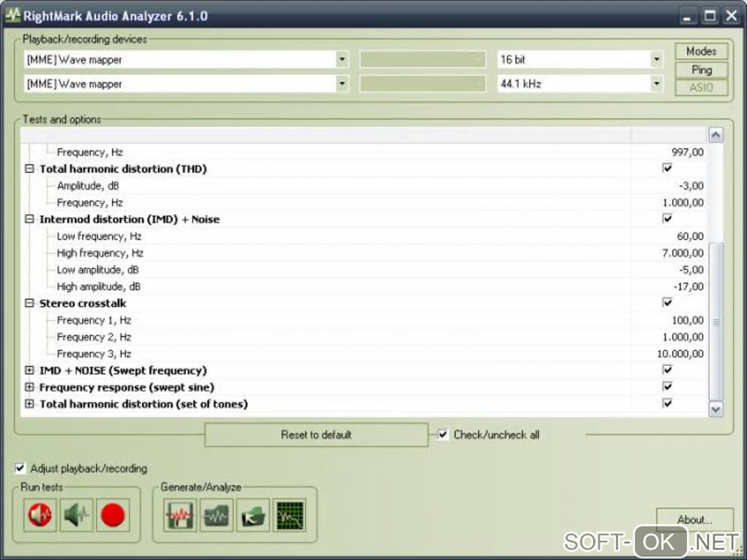Viewport: 747px width, 560px height.
Task: Open the 44.1 kHz sample rate dropdown
Action: (x=656, y=83)
